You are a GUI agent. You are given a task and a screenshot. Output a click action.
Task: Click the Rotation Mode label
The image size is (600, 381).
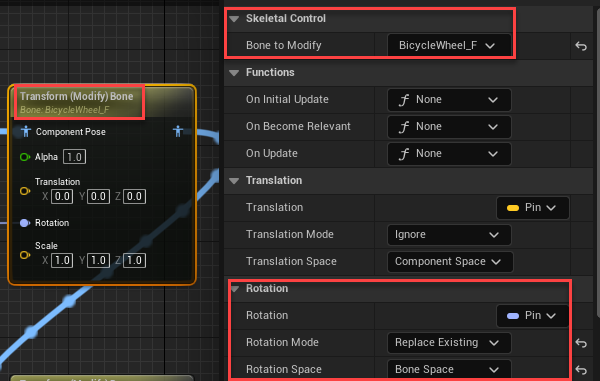282,343
